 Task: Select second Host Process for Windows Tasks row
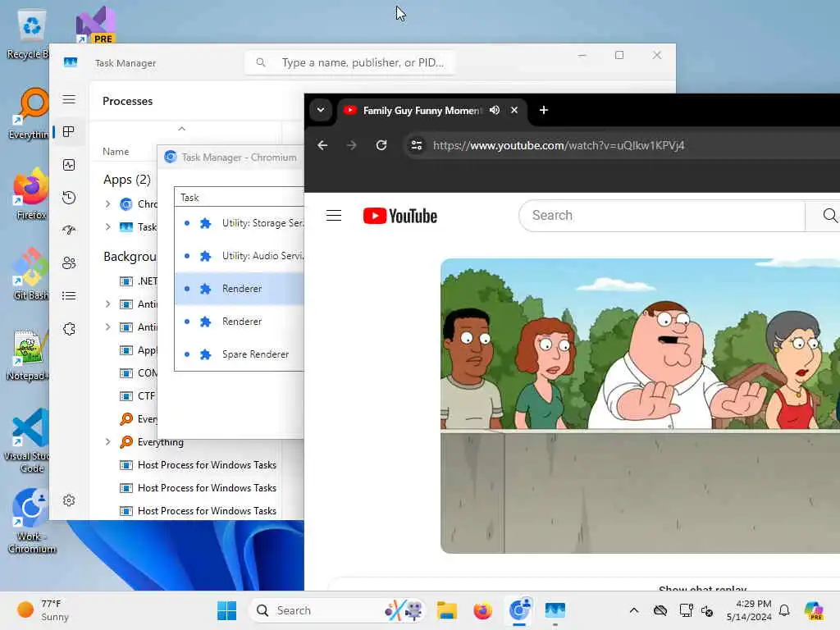pos(199,488)
